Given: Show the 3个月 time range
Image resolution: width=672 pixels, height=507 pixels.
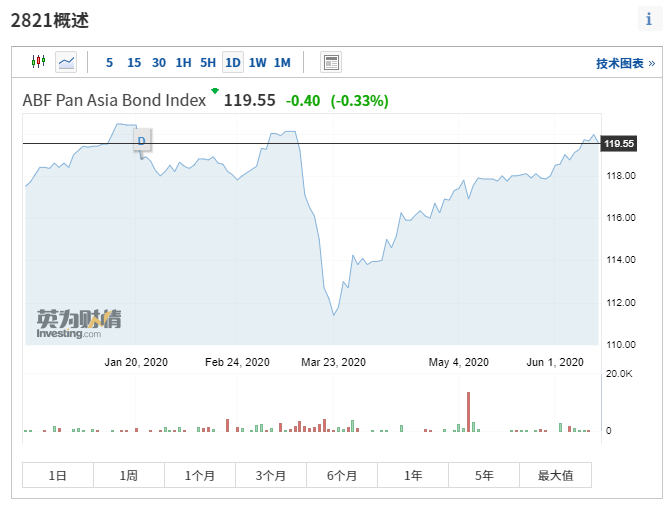Looking at the screenshot, I should 271,475.
